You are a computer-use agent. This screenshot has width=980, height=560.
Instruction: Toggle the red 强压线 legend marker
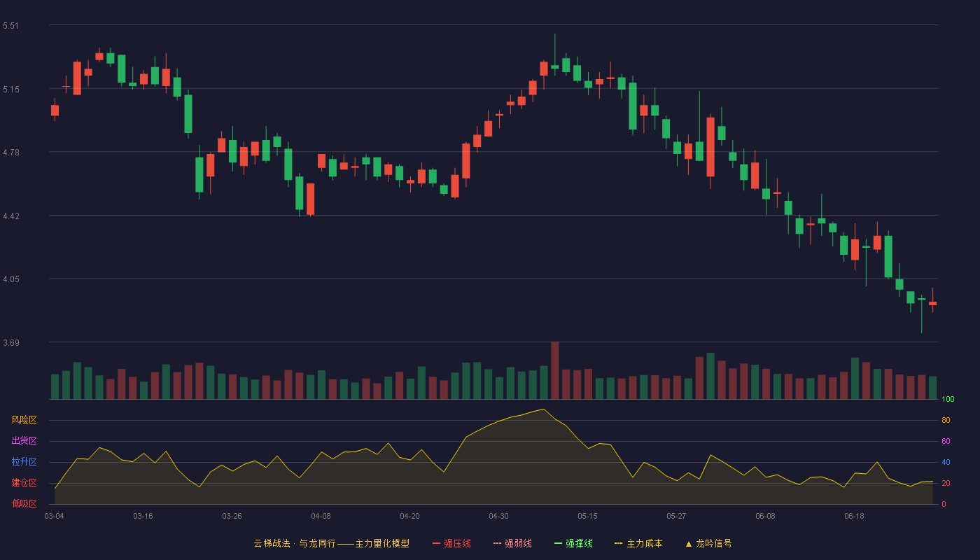pos(436,543)
